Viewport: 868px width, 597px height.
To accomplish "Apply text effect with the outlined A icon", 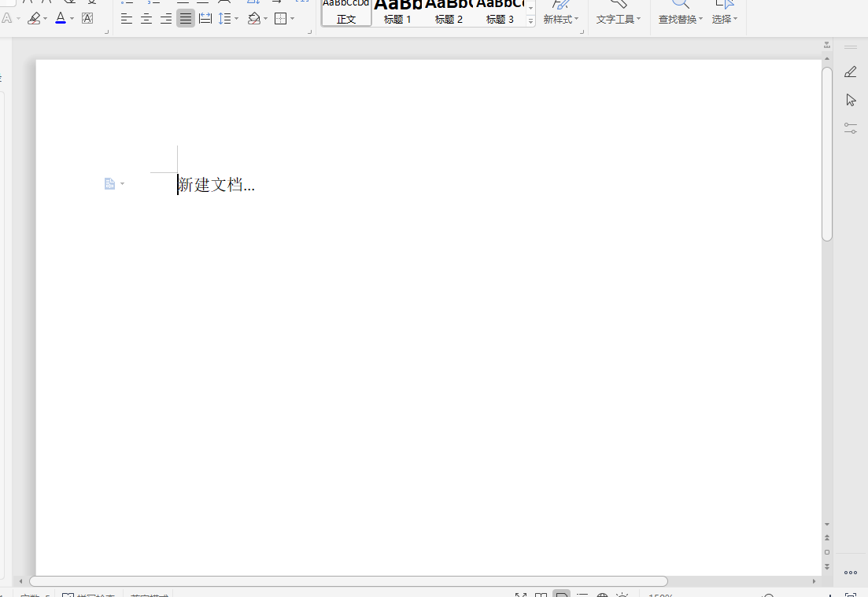I will [6, 18].
